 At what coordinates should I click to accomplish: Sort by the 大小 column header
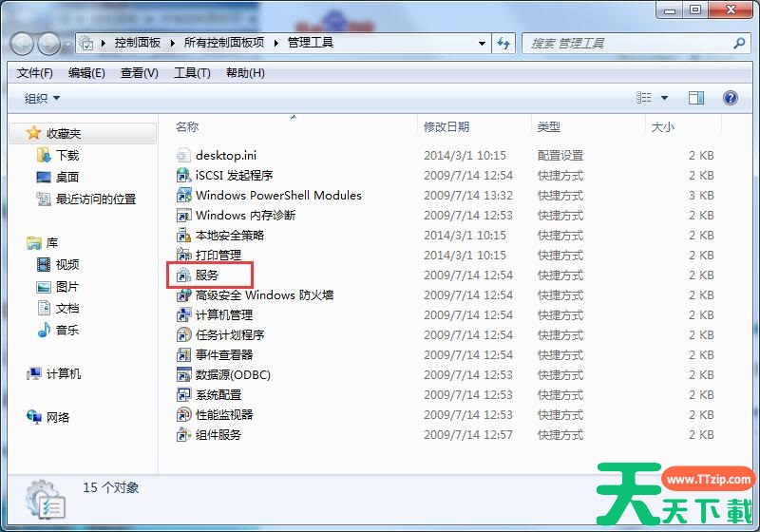(662, 127)
